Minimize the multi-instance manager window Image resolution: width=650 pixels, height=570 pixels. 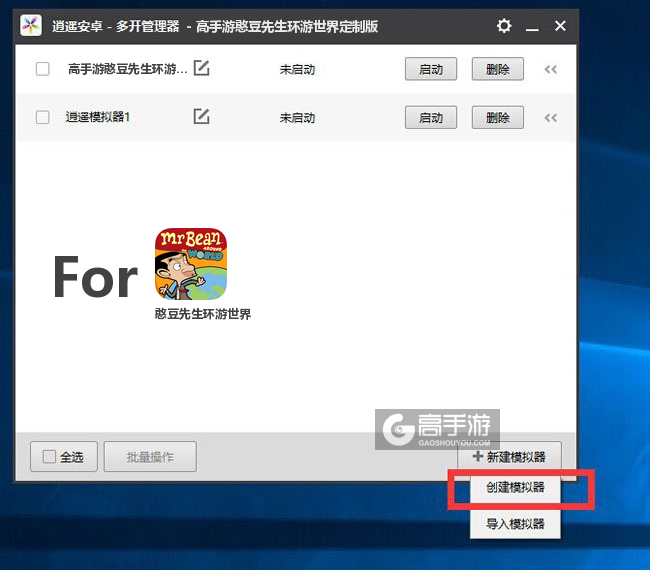point(532,29)
